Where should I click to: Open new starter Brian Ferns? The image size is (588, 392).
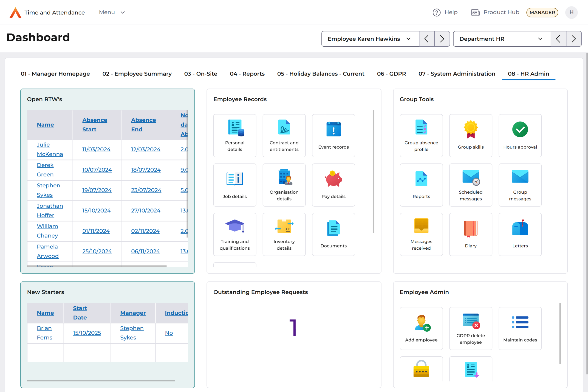(x=44, y=333)
